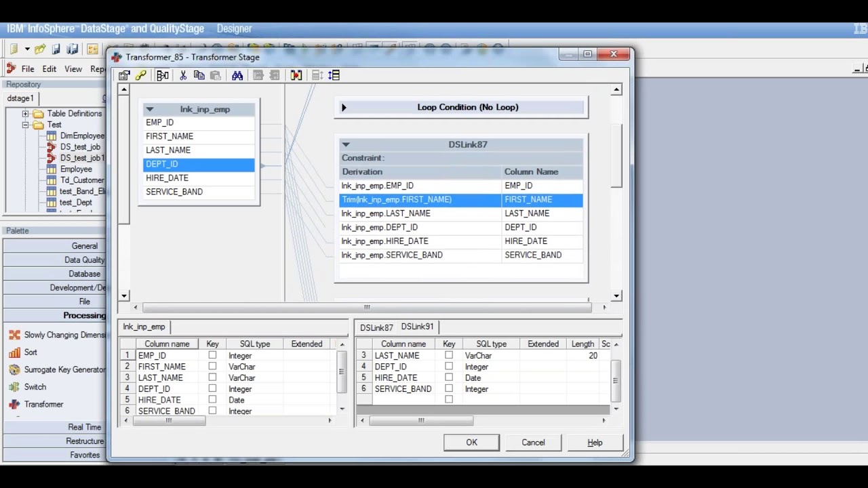Expand Table Definitions folder in repository
This screenshot has width=868, height=488.
click(25, 114)
